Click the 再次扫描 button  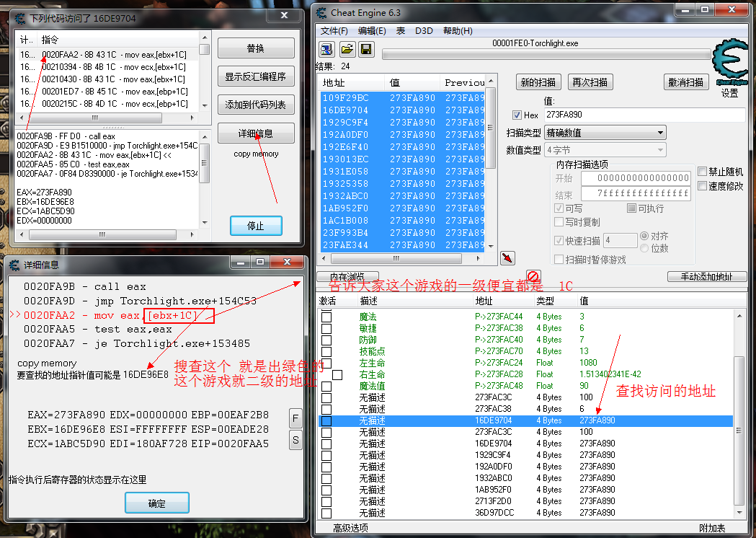[590, 82]
